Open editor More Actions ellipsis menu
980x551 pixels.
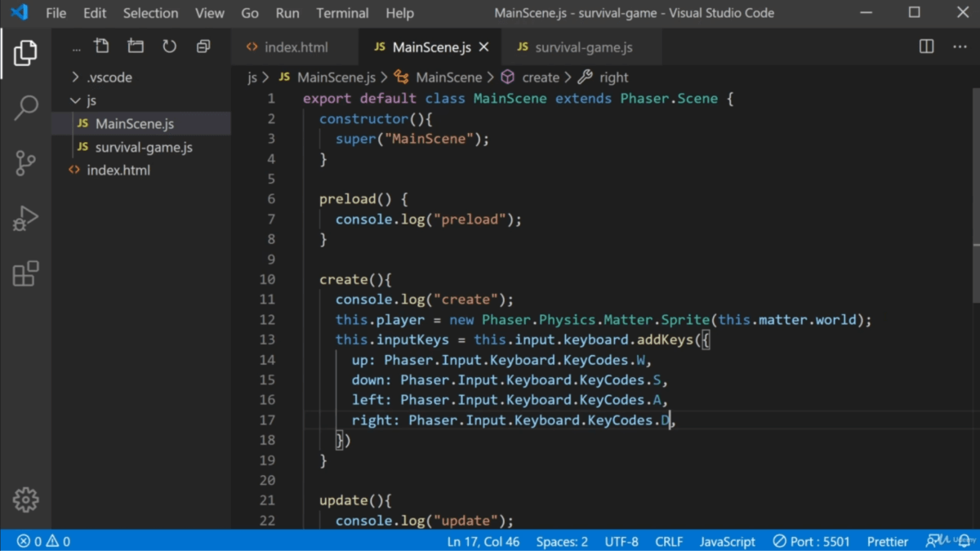(x=960, y=47)
